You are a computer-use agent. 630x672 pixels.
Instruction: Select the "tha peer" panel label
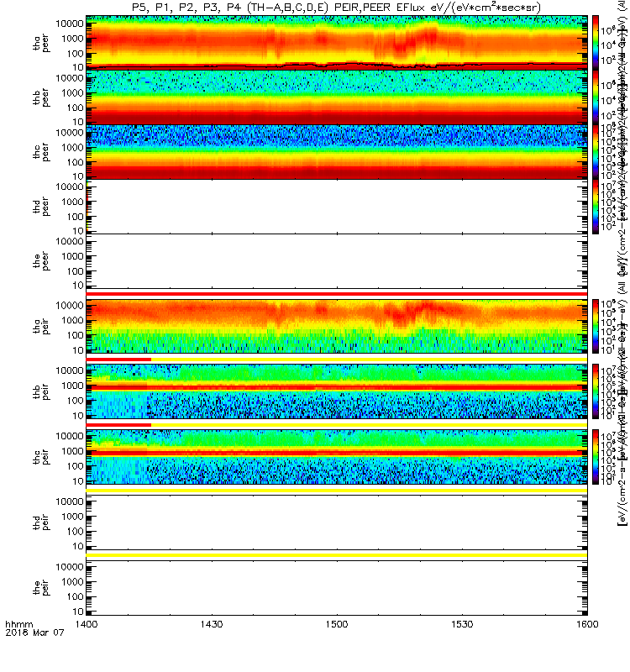click(x=41, y=44)
